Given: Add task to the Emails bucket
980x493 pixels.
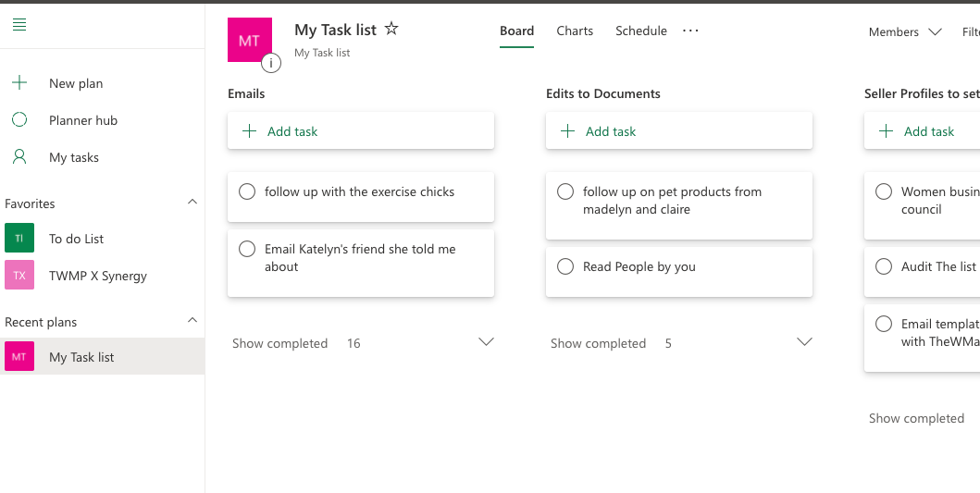Looking at the screenshot, I should point(361,130).
